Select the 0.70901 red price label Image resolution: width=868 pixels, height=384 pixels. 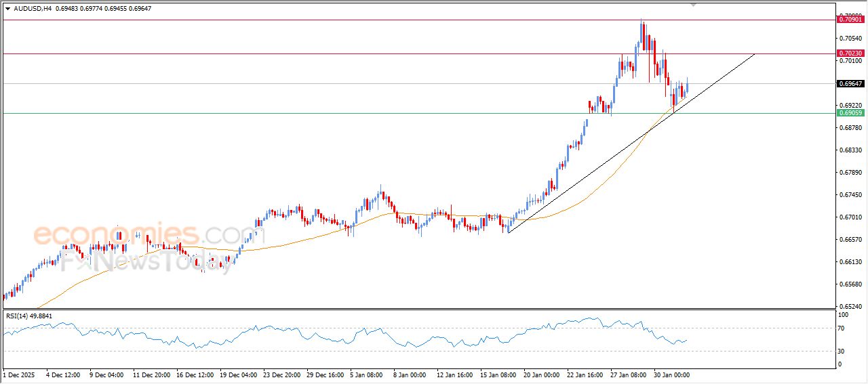(850, 20)
